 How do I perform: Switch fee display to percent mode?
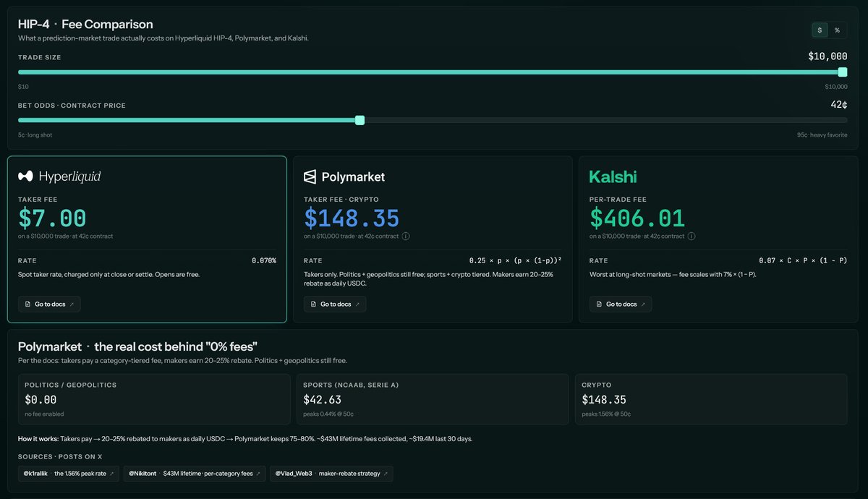point(837,30)
